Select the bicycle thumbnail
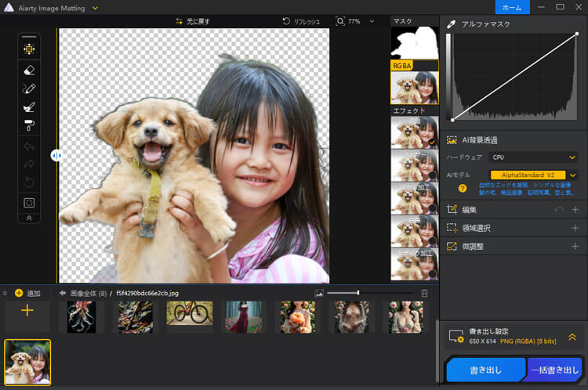 pos(190,312)
